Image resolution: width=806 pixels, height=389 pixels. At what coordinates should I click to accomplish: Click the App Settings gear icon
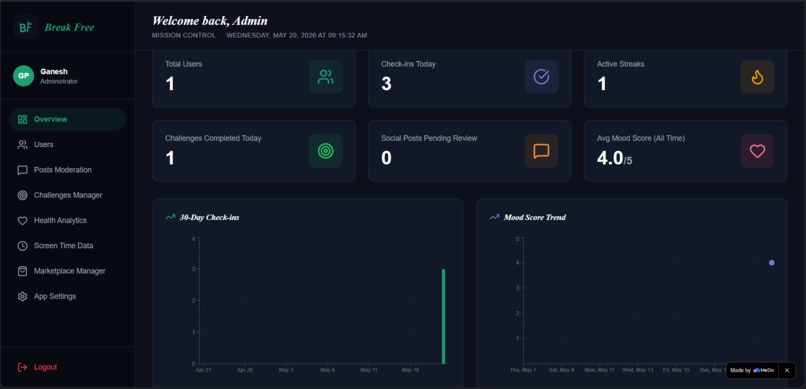pyautogui.click(x=22, y=297)
